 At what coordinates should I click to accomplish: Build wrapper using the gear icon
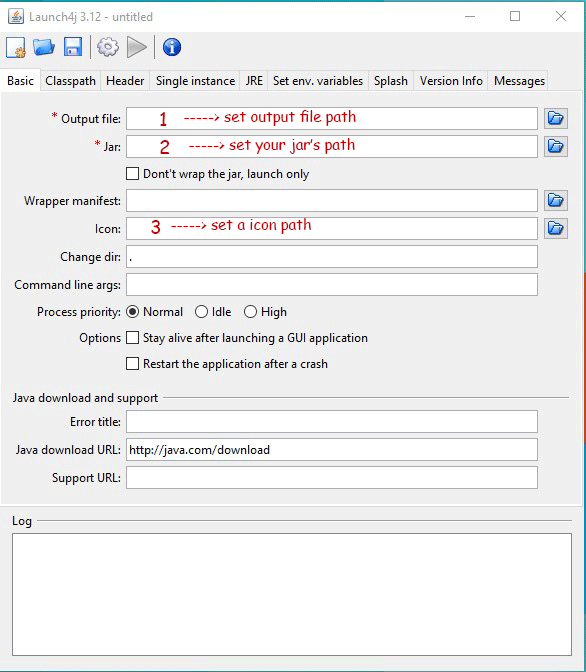coord(108,47)
